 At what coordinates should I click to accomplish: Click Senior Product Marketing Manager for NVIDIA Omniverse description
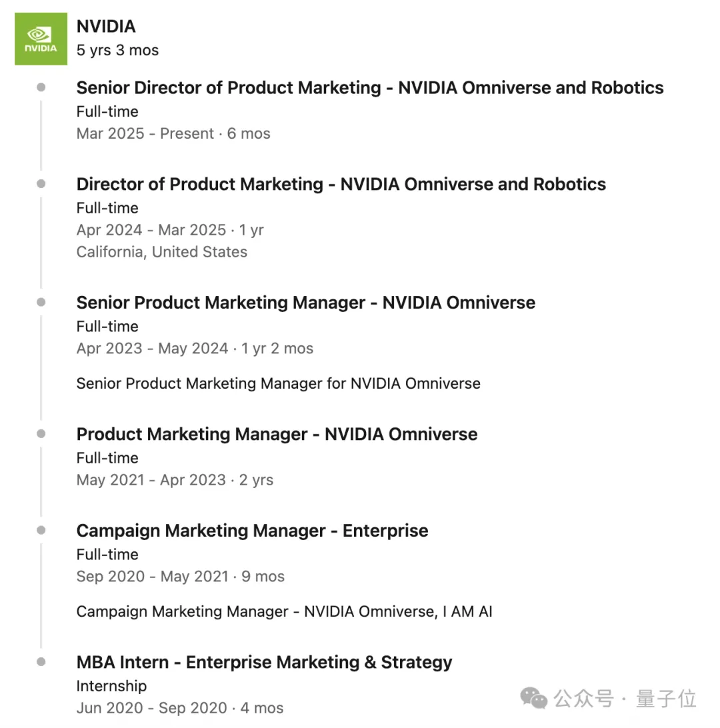tap(278, 383)
